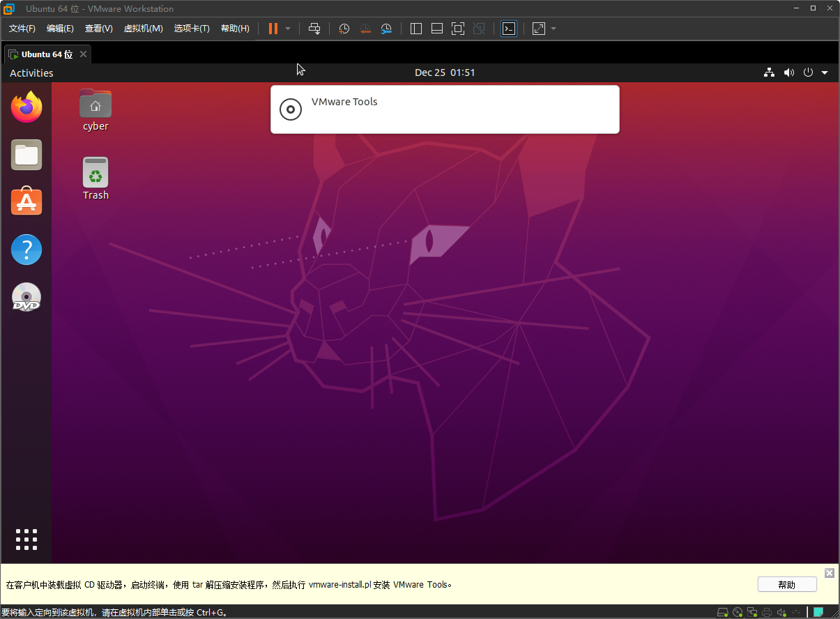Expand the Ubuntu system menu arrow
Screen dimensions: 840x619
825,72
